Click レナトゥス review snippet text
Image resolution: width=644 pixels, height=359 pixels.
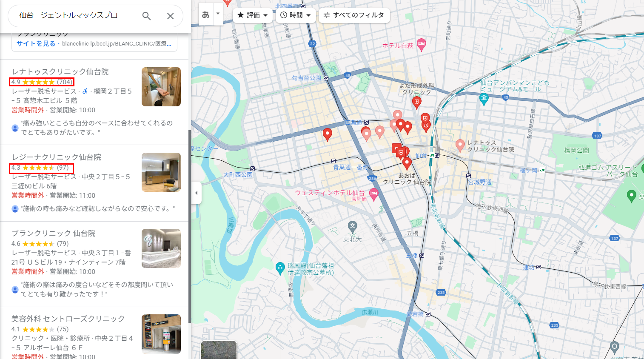(x=97, y=128)
